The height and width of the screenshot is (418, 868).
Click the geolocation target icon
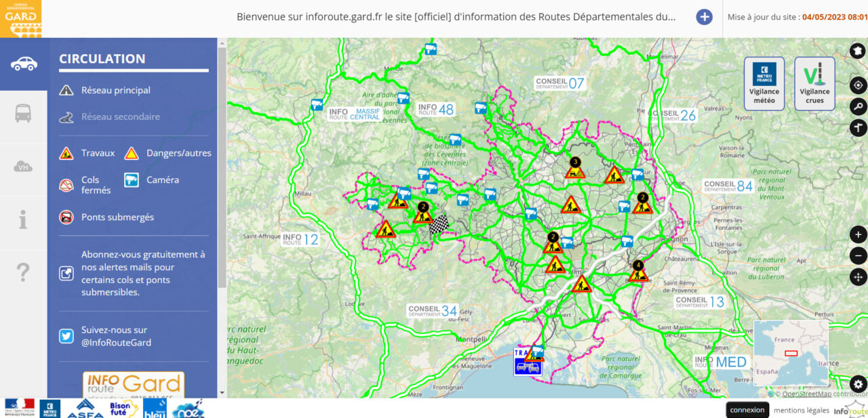858,85
